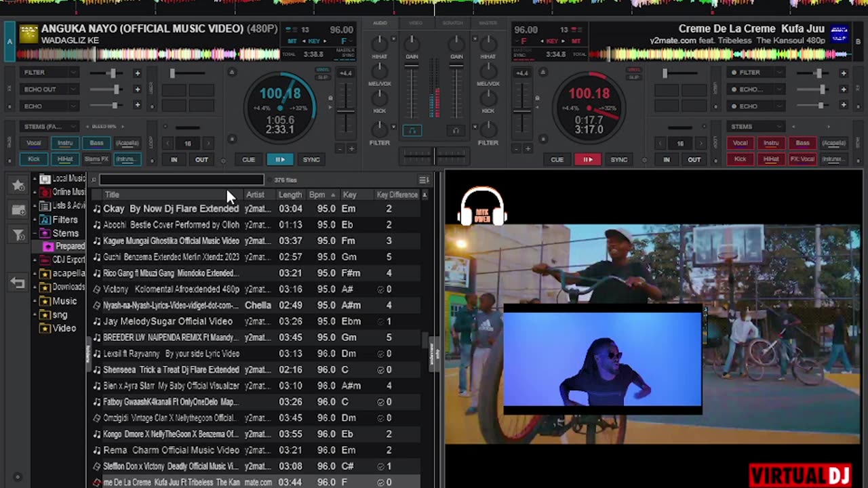The image size is (868, 488).
Task: Click plus icon next to left FILTER effect
Action: pyautogui.click(x=138, y=73)
